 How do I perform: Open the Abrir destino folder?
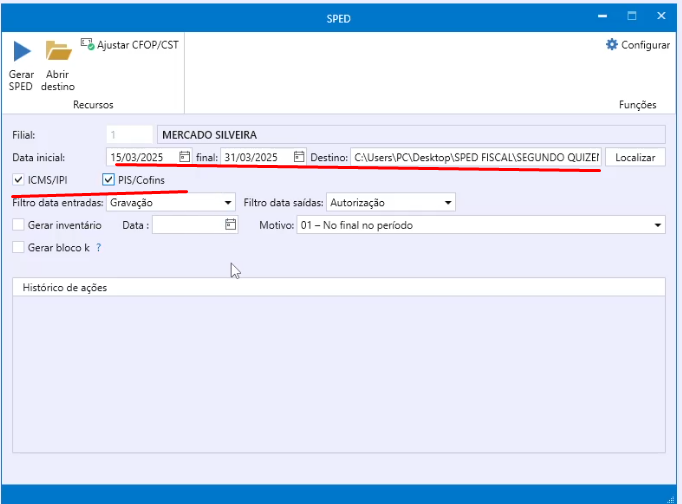tap(58, 52)
